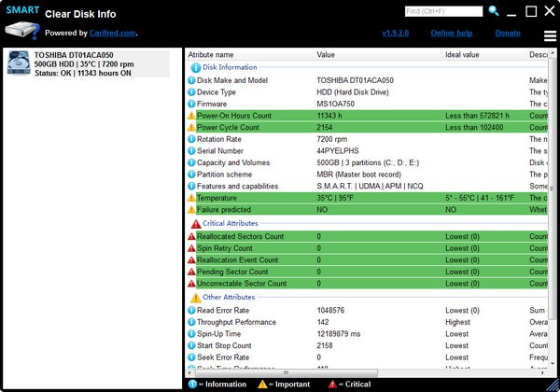The width and height of the screenshot is (560, 392).
Task: Open the hamburger menu
Action: point(551,36)
